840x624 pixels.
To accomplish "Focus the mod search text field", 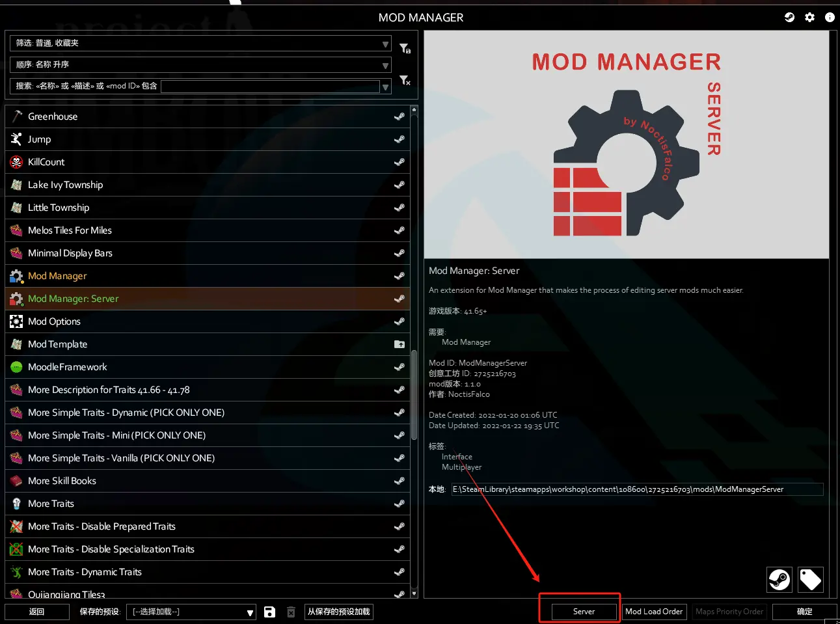I will [x=270, y=87].
